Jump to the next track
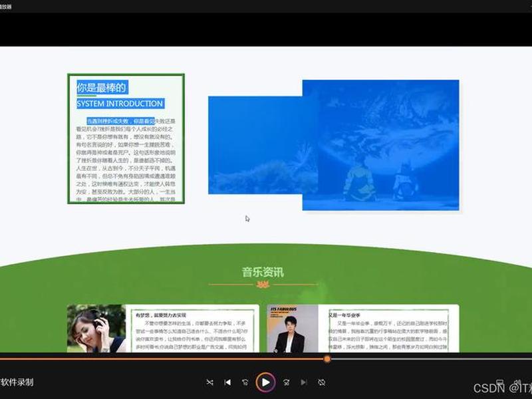This screenshot has width=532, height=399. [304, 382]
